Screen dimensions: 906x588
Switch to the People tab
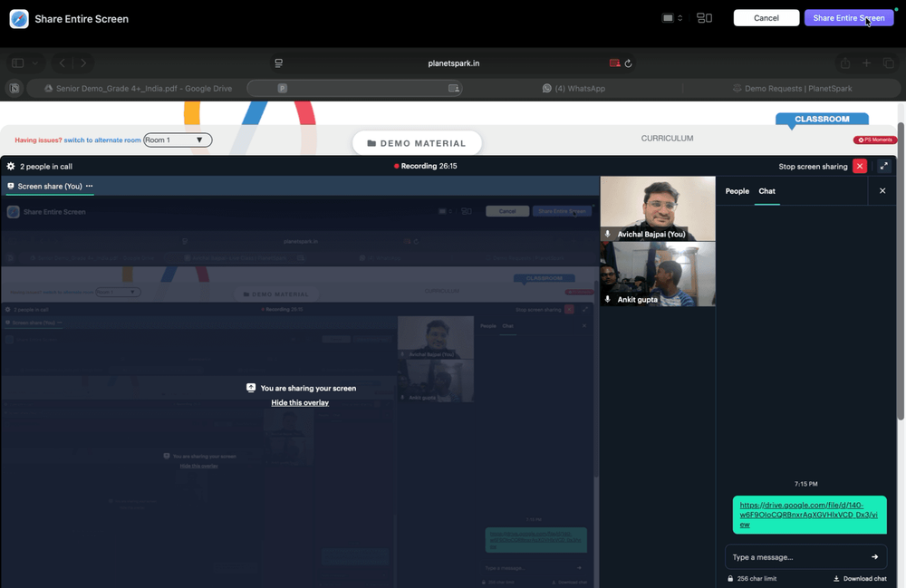(737, 190)
